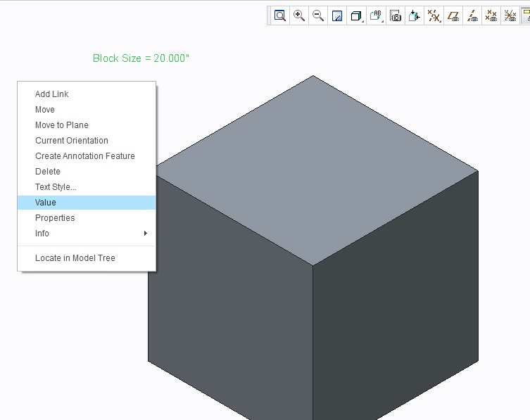Open the Saved Orientations dropdown
The width and height of the screenshot is (530, 420).
376,15
